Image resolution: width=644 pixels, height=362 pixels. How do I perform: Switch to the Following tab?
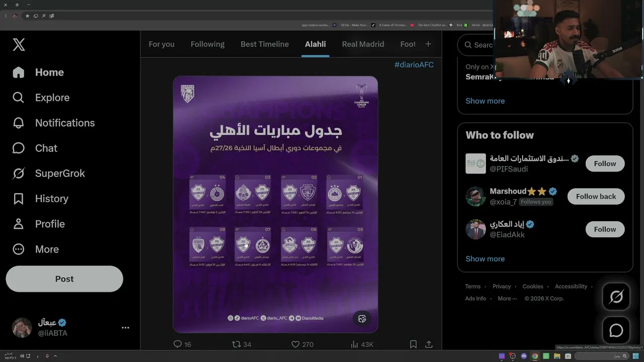coord(207,44)
